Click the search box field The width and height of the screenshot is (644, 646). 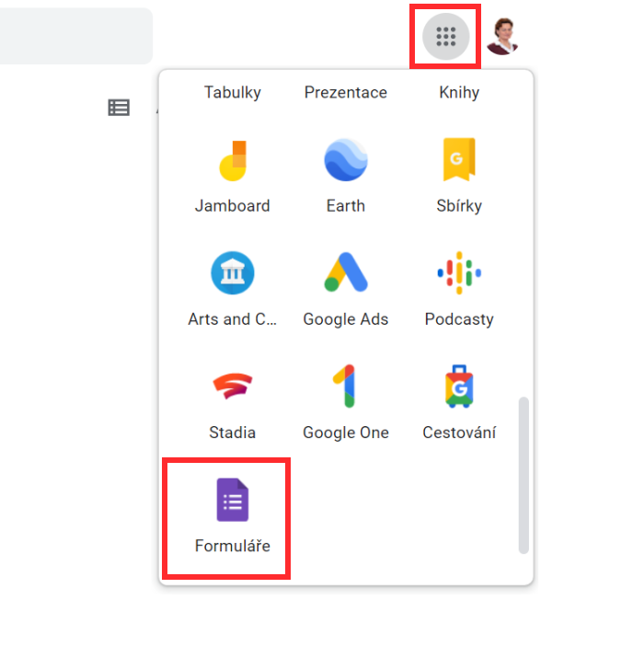[76, 36]
